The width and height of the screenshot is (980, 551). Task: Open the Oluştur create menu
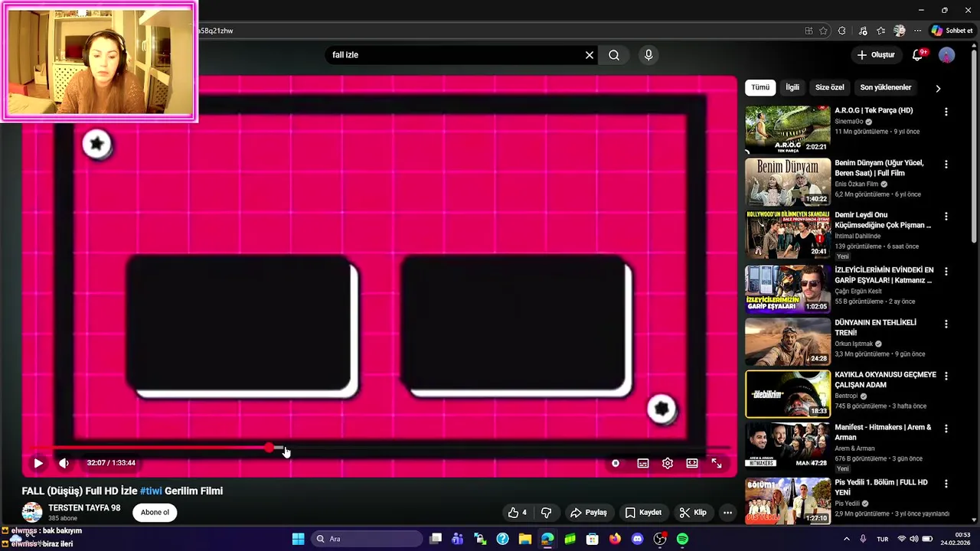(876, 55)
